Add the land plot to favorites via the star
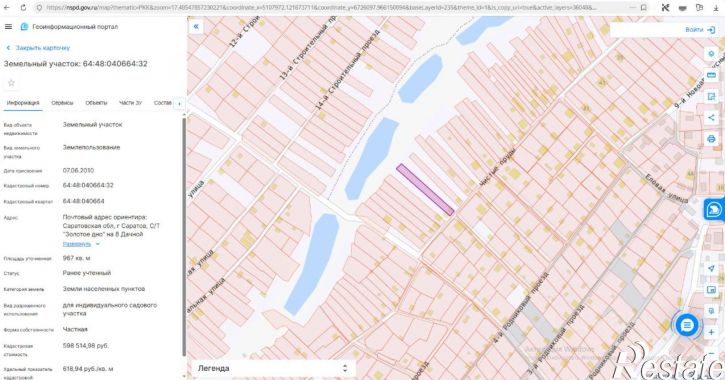This screenshot has width=725, height=380. 12,83
